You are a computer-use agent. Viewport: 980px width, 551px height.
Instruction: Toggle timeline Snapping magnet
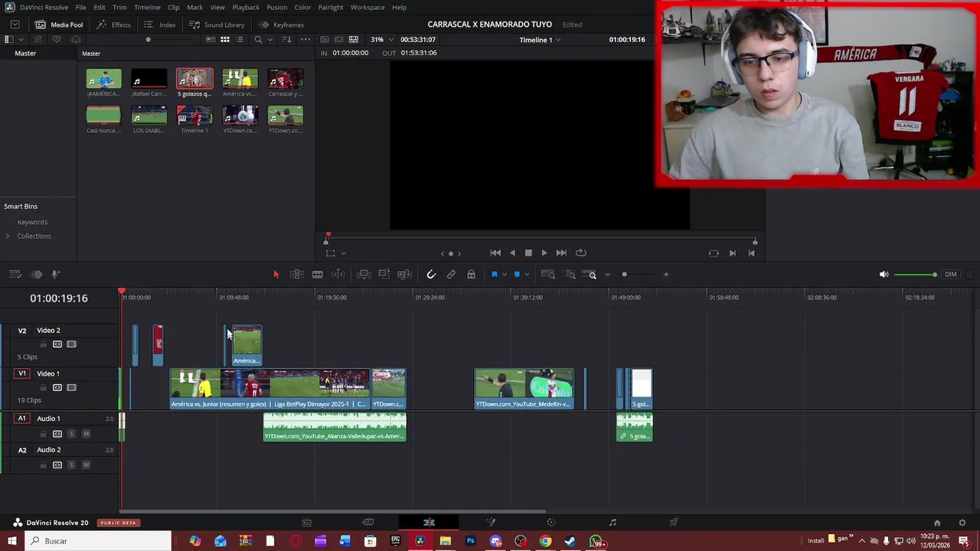[x=431, y=274]
